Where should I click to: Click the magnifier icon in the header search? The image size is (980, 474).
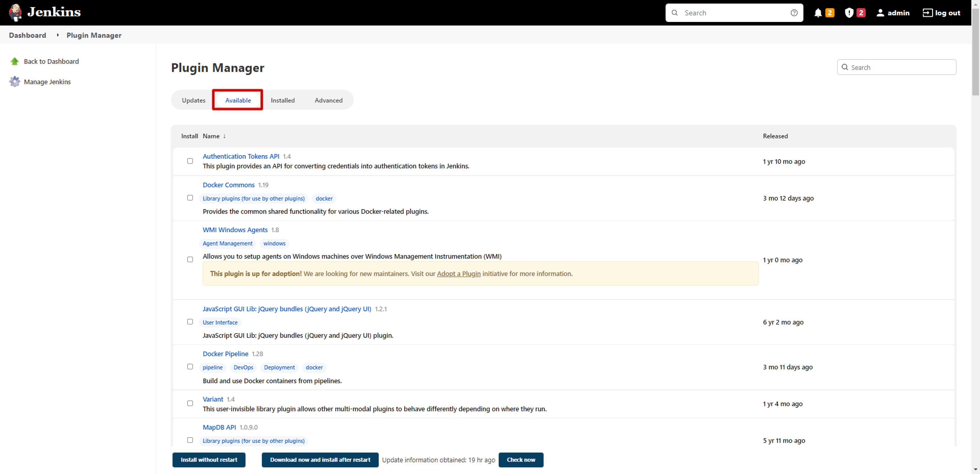coord(674,13)
